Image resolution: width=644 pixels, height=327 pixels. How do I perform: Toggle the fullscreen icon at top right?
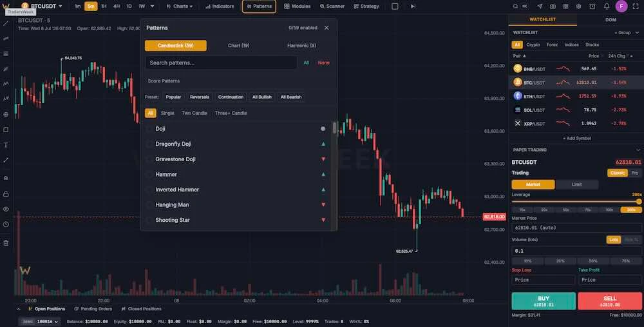pyautogui.click(x=636, y=6)
